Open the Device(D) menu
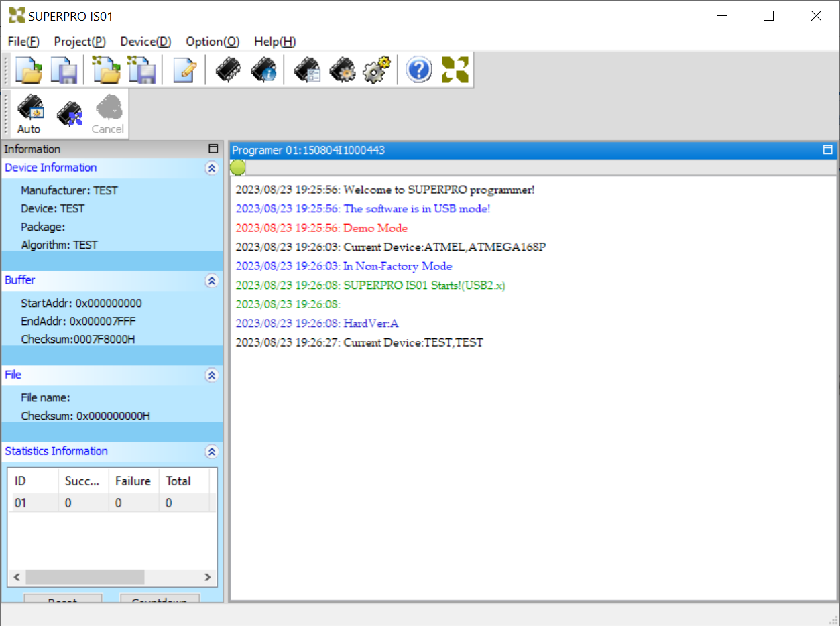The height and width of the screenshot is (626, 840). (145, 42)
